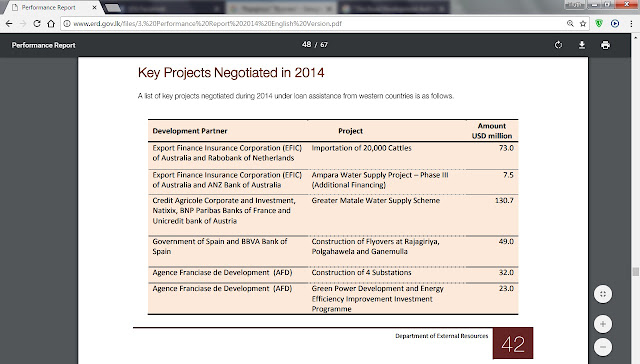Go back to previous page
Image resolution: width=640 pixels, height=364 pixels.
point(9,24)
